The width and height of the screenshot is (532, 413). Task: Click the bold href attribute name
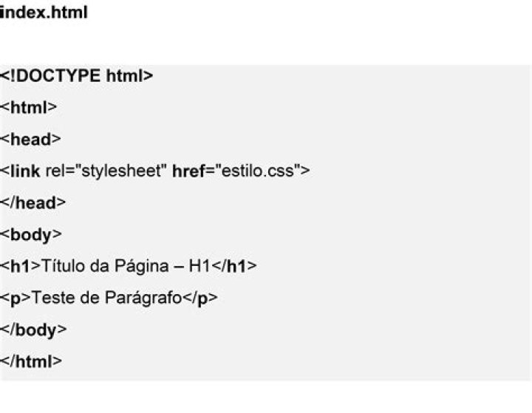(x=188, y=171)
